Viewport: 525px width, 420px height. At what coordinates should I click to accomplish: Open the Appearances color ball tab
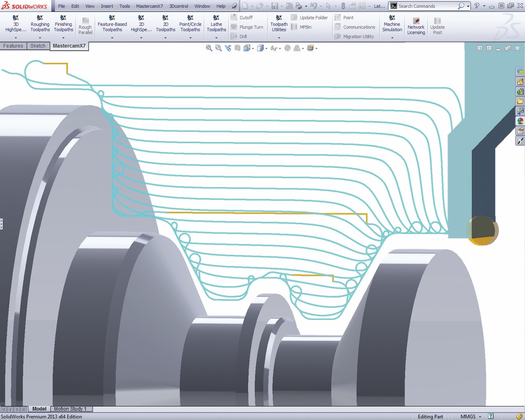click(520, 121)
